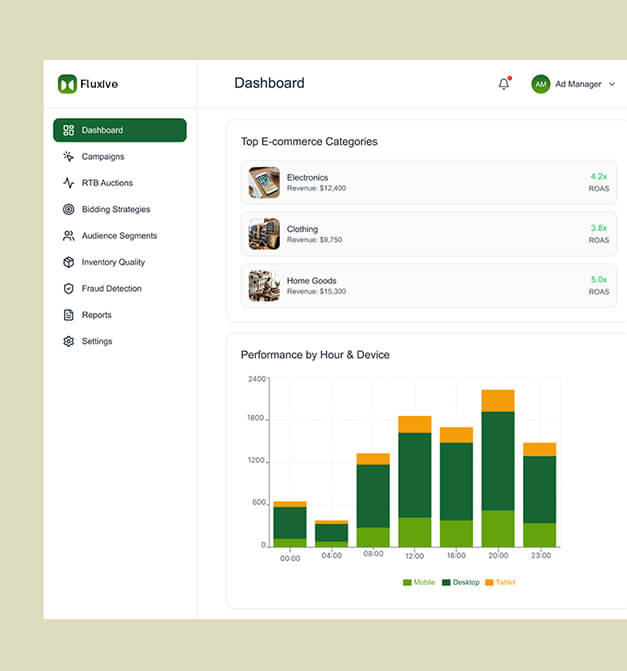The height and width of the screenshot is (671, 627).
Task: Open the Inventory Quality page
Action: (120, 262)
